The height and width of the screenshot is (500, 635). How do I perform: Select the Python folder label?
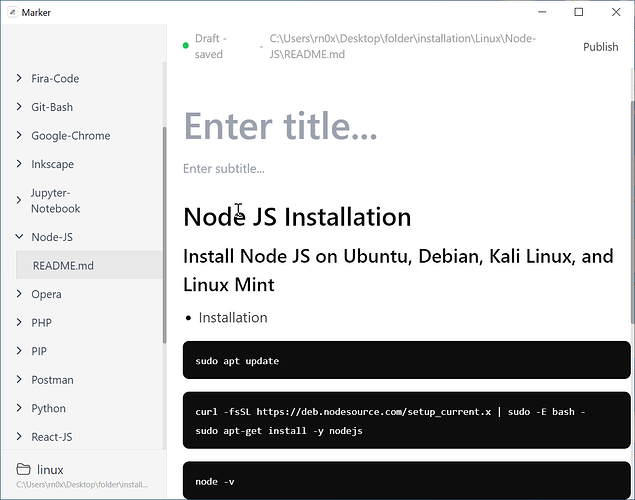(49, 409)
